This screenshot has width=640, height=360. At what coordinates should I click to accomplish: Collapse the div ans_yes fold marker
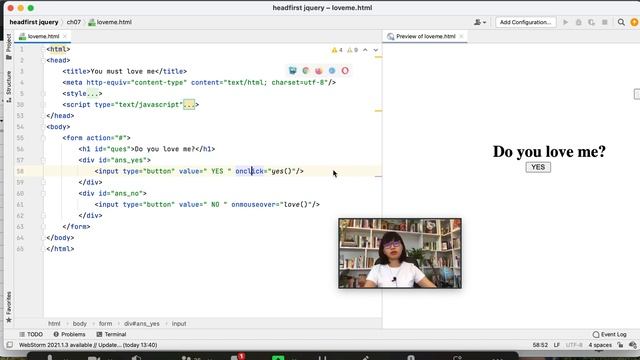click(43, 160)
